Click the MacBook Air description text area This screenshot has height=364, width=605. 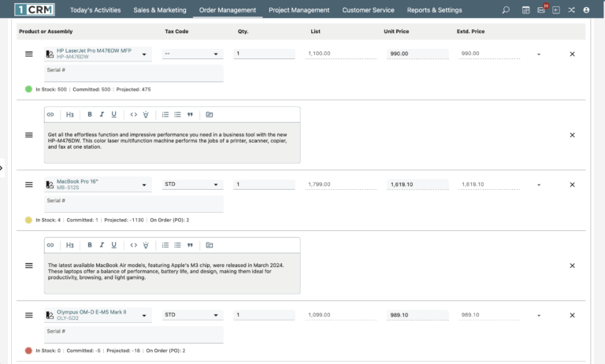pos(172,273)
